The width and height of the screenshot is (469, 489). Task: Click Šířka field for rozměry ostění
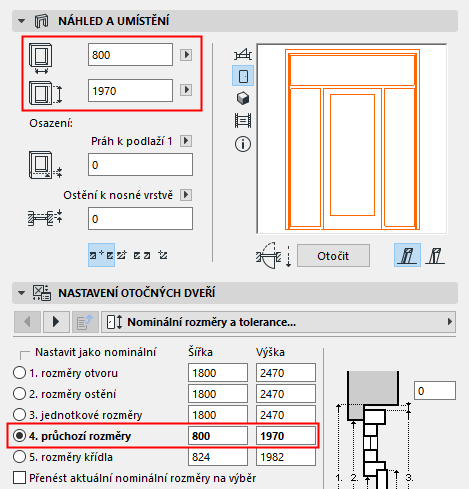point(218,394)
